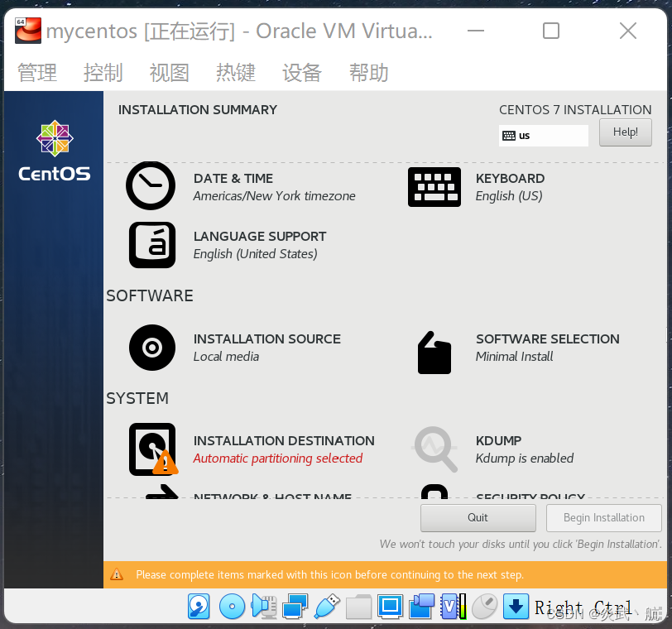Open the 管理 menu
This screenshot has height=629, width=672.
coord(37,72)
